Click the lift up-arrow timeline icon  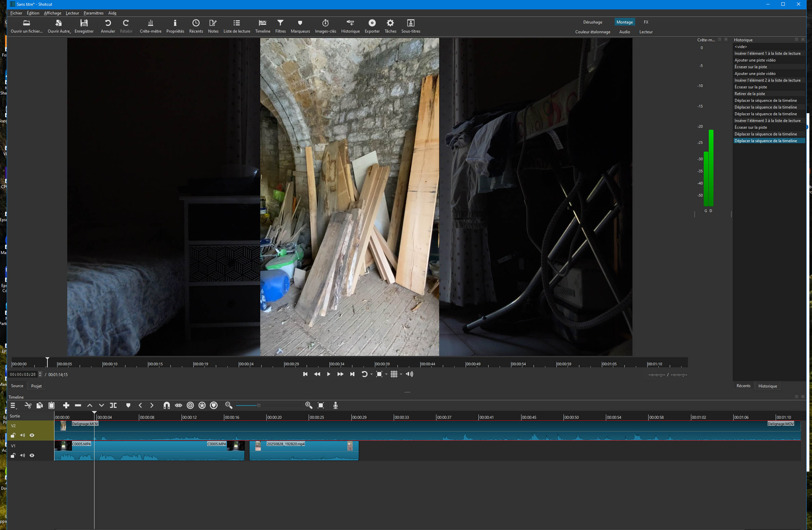(90, 405)
